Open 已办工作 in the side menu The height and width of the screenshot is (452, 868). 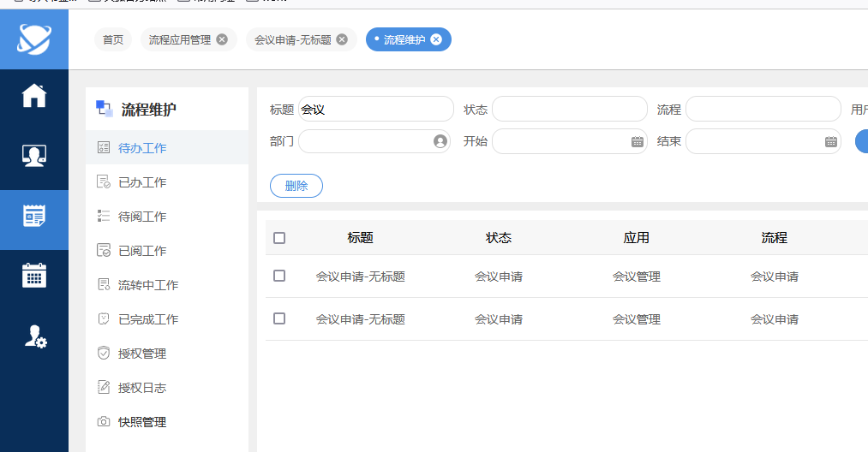[142, 182]
